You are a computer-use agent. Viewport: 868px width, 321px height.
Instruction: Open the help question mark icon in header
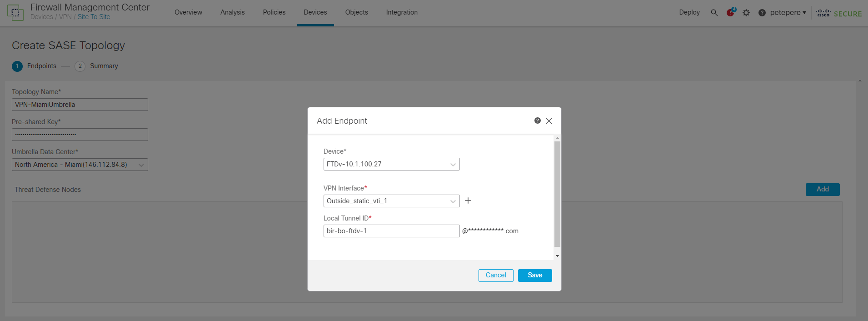(x=762, y=13)
